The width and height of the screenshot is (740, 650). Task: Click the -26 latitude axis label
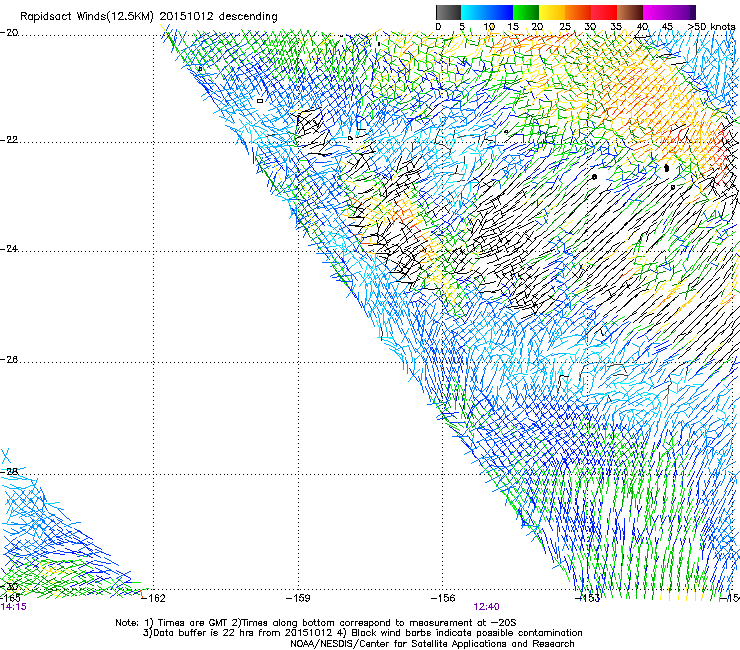coord(9,360)
